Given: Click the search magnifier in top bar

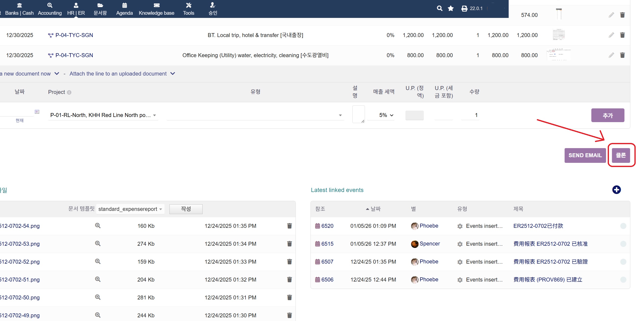Looking at the screenshot, I should point(439,9).
